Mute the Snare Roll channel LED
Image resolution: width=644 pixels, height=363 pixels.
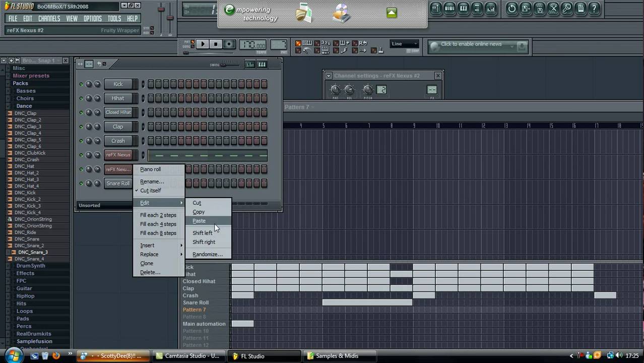pyautogui.click(x=81, y=184)
